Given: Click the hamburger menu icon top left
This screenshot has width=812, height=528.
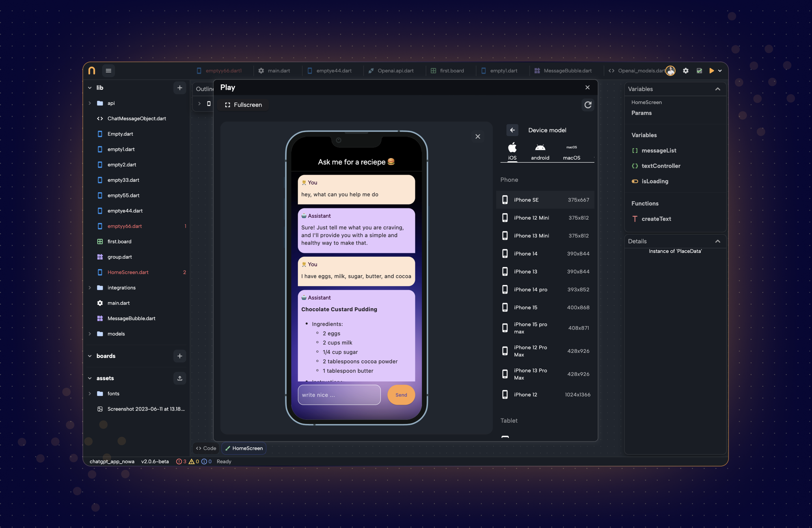Looking at the screenshot, I should (x=108, y=71).
